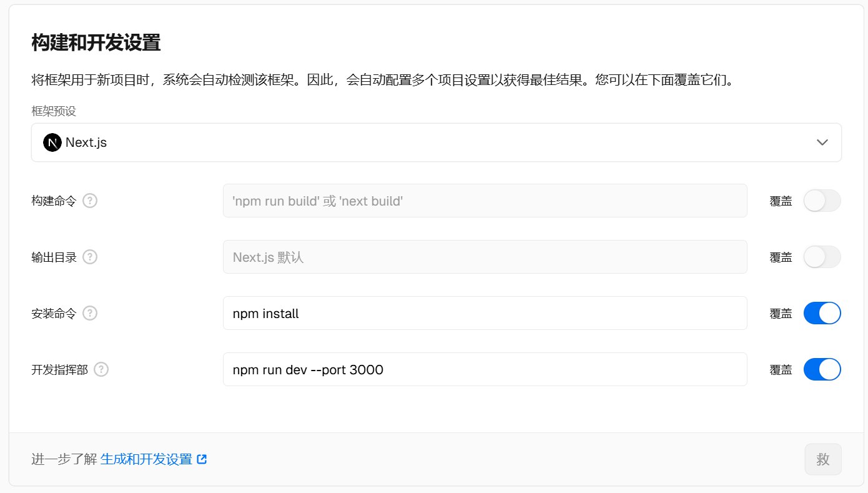Focus the npm install input field

(x=485, y=313)
